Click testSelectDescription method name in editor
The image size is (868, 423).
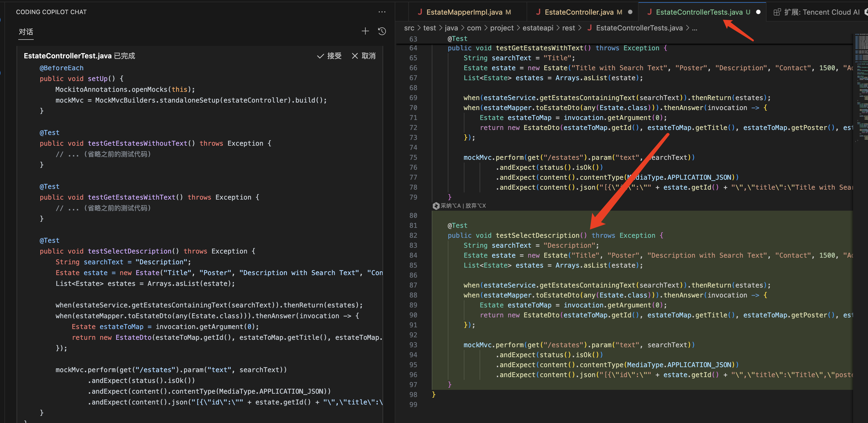[537, 236]
